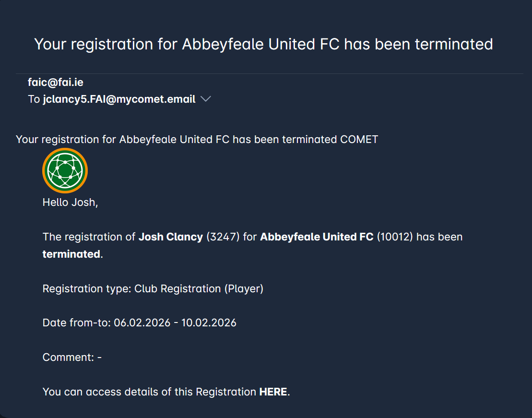
Task: Click the Registration type line
Action: (x=153, y=289)
